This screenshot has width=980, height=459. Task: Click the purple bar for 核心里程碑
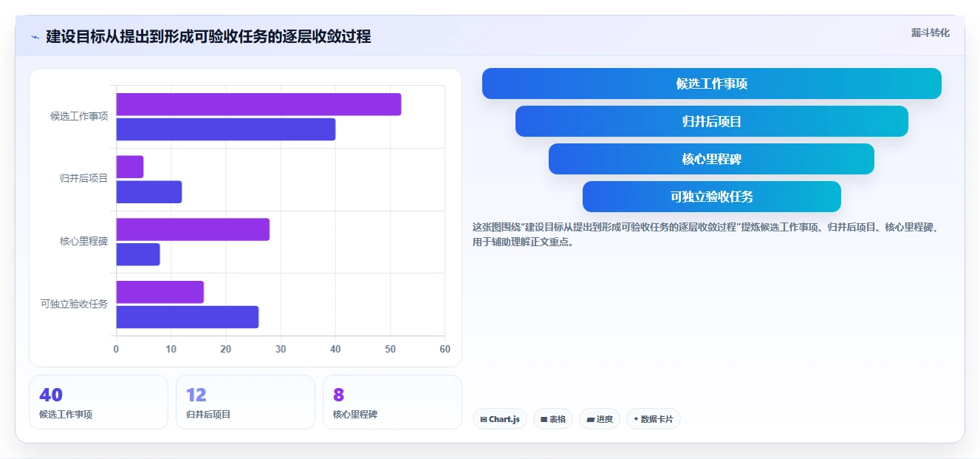(193, 229)
